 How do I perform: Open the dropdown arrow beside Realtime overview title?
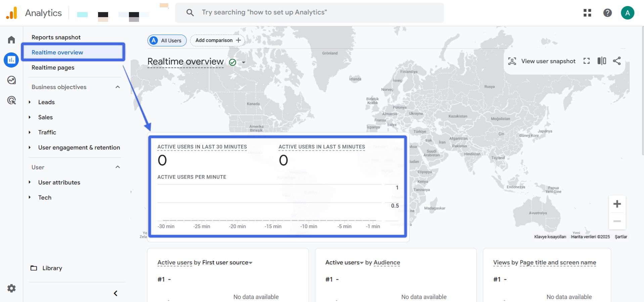click(x=243, y=62)
